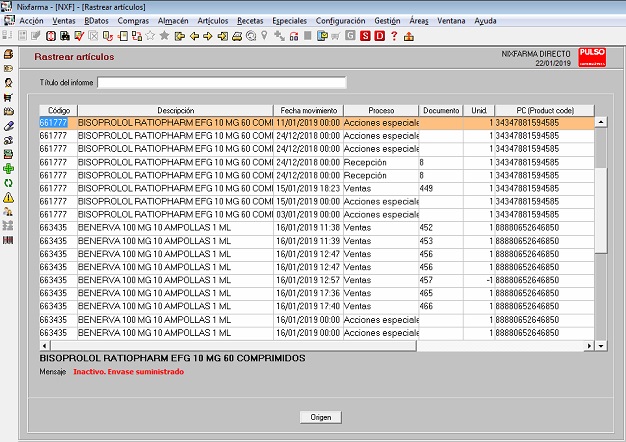
Task: Open the Recetas menu
Action: 250,21
